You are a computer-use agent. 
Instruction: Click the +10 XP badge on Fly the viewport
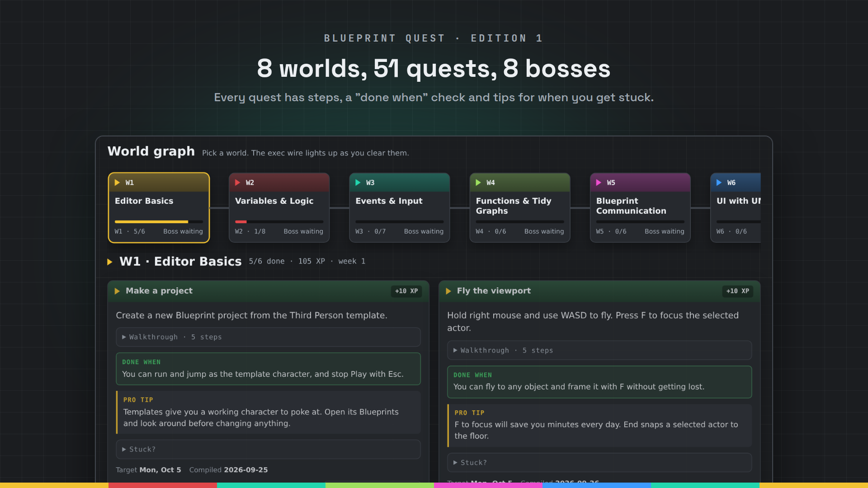pyautogui.click(x=737, y=291)
